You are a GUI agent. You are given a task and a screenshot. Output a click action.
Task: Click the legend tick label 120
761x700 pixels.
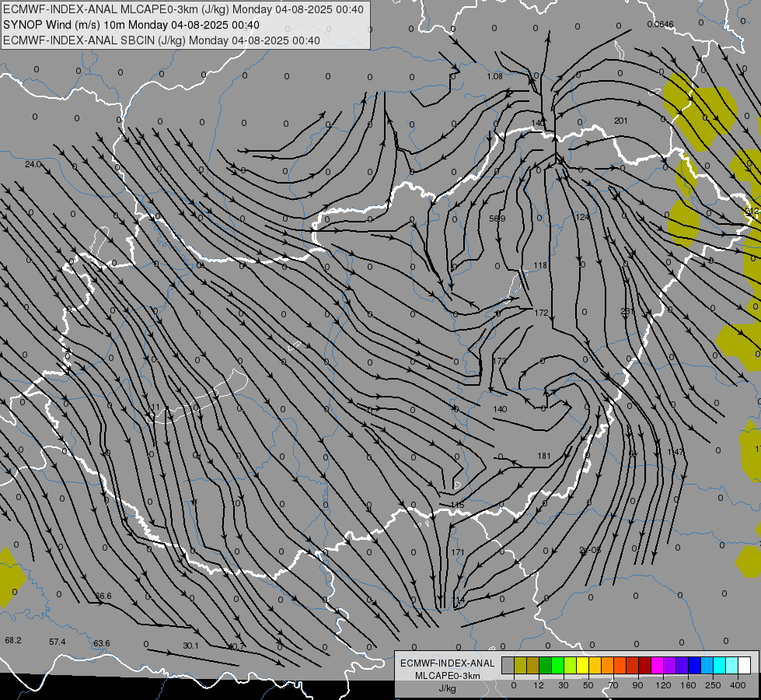click(663, 685)
